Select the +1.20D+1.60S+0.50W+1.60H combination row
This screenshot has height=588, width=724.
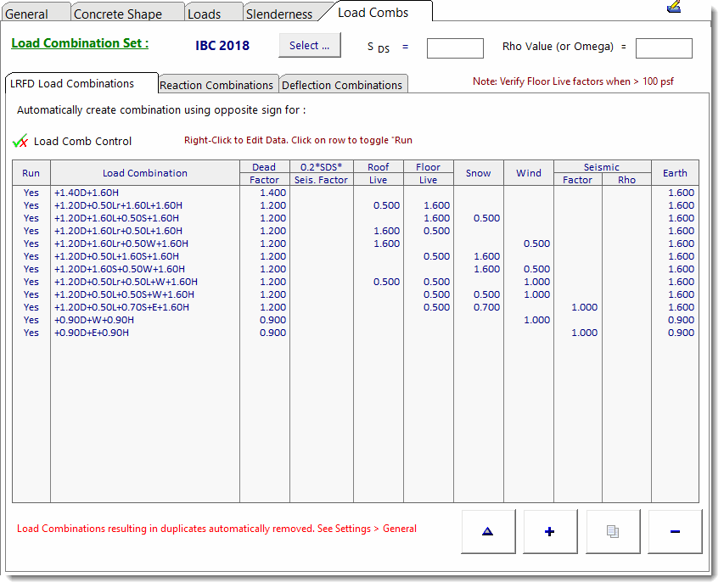[x=119, y=269]
